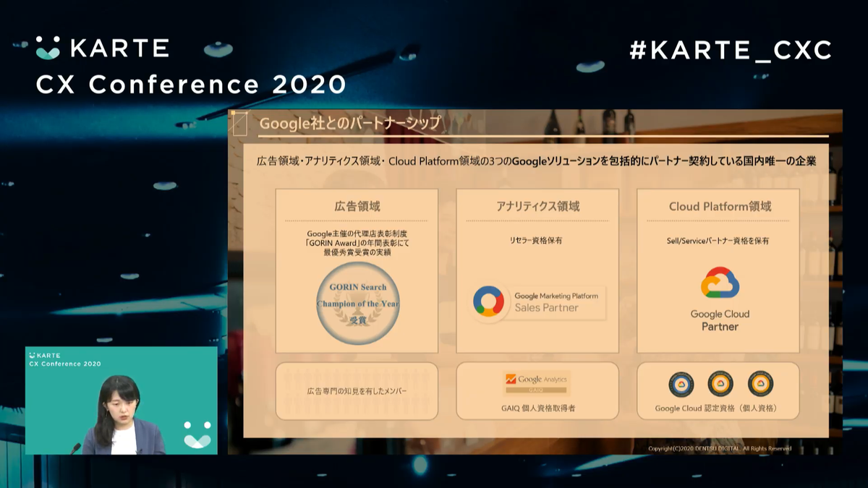Click the middle Google Cloud certification badge
868x488 pixels.
[x=720, y=383]
